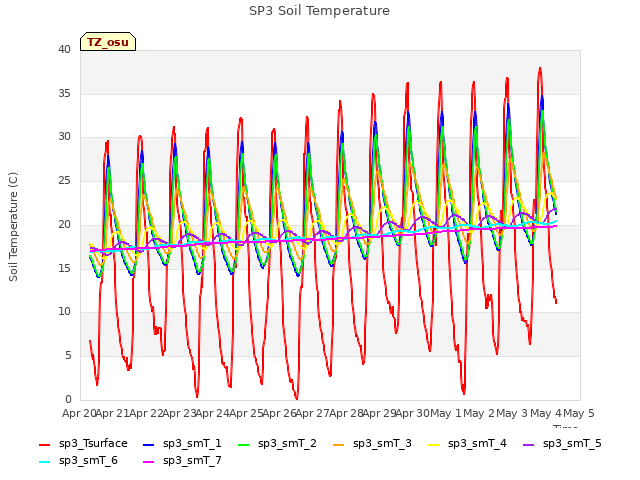Click the May 5 x-axis tick label

click(x=579, y=413)
